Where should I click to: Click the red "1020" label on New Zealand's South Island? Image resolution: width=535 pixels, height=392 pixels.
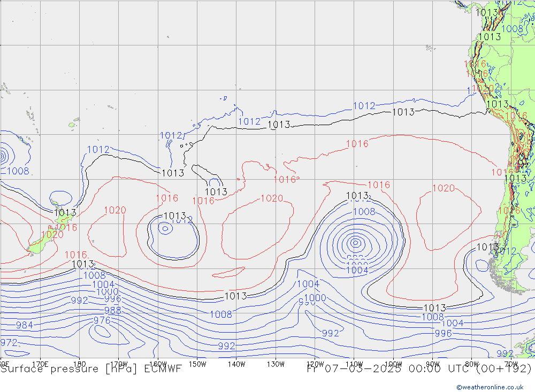[x=52, y=235]
